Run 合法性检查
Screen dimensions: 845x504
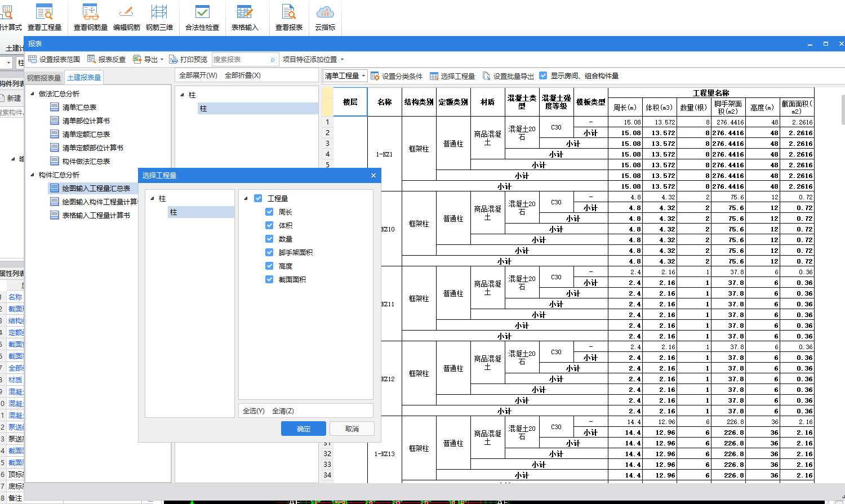click(x=202, y=17)
